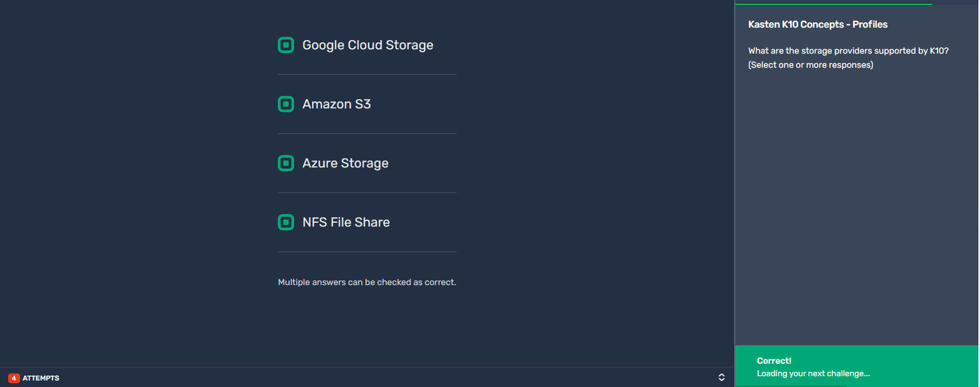Image resolution: width=980 pixels, height=387 pixels.
Task: Click the Select one or more responses note
Action: 811,65
